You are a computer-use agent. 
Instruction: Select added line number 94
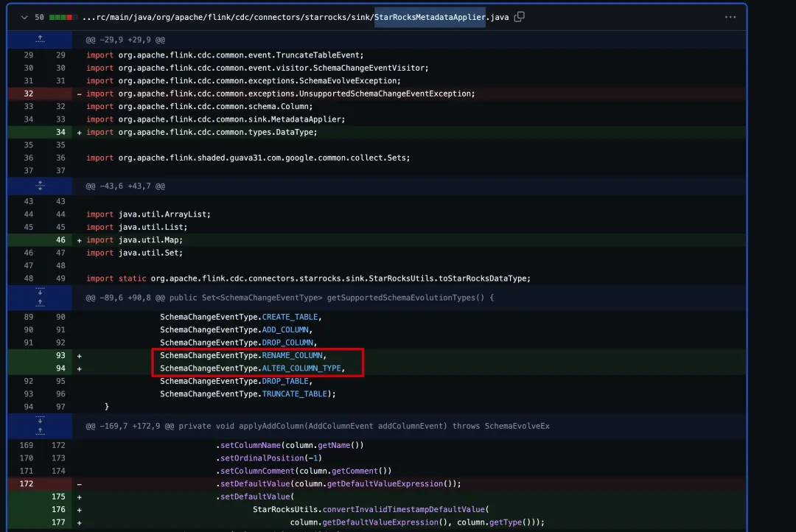[60, 368]
